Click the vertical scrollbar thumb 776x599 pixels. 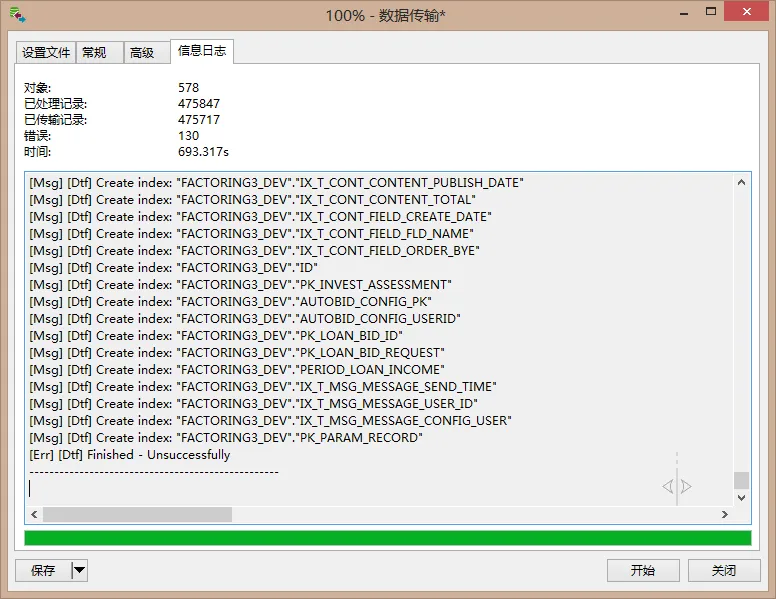(x=741, y=480)
